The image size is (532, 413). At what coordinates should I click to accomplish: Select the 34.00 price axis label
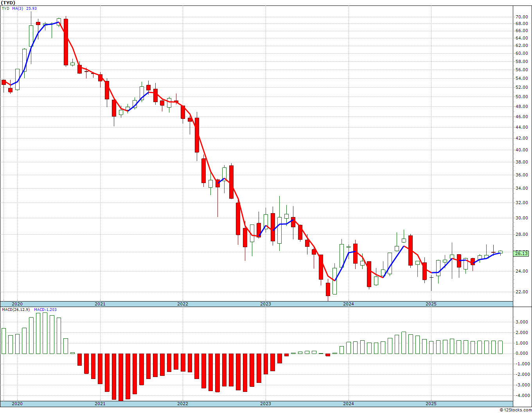[x=521, y=188]
